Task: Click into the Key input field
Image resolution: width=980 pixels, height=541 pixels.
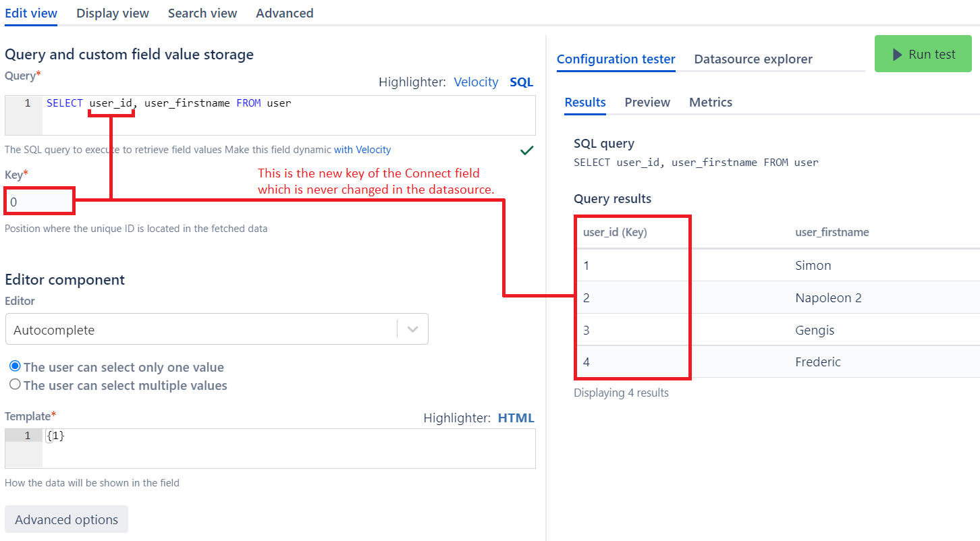Action: click(39, 202)
